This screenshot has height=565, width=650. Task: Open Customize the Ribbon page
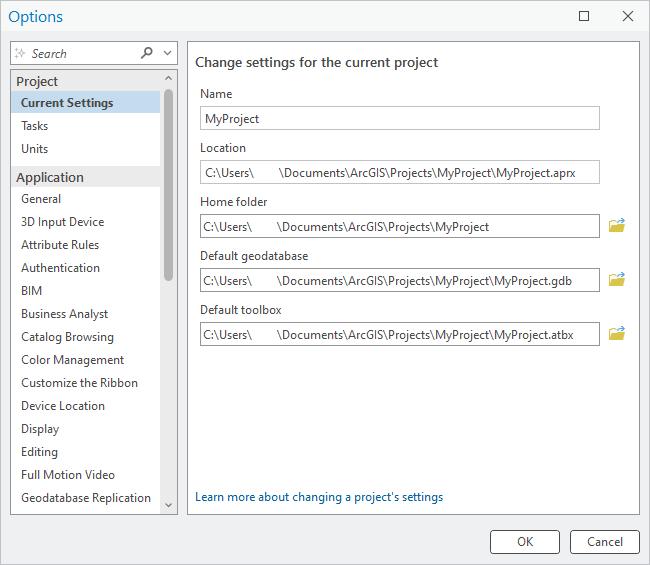79,383
